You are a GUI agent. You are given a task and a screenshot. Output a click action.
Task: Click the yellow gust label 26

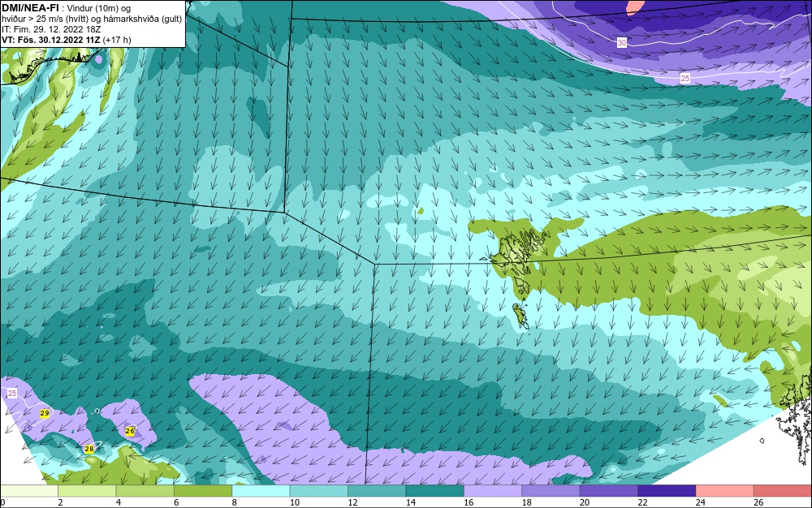point(130,431)
